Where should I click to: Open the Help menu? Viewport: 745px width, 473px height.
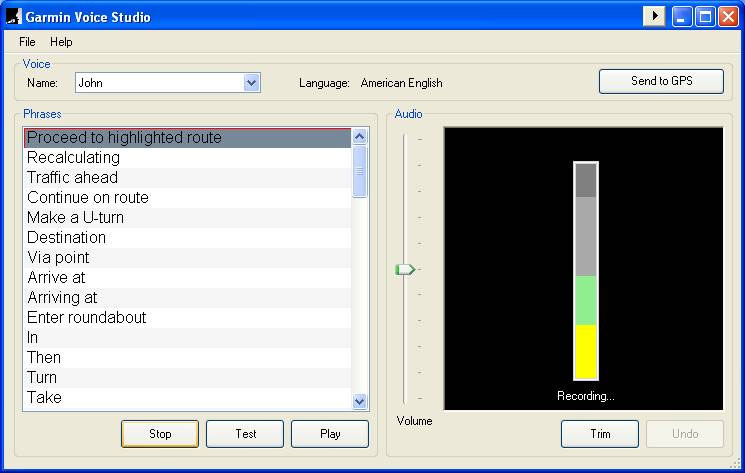click(61, 42)
